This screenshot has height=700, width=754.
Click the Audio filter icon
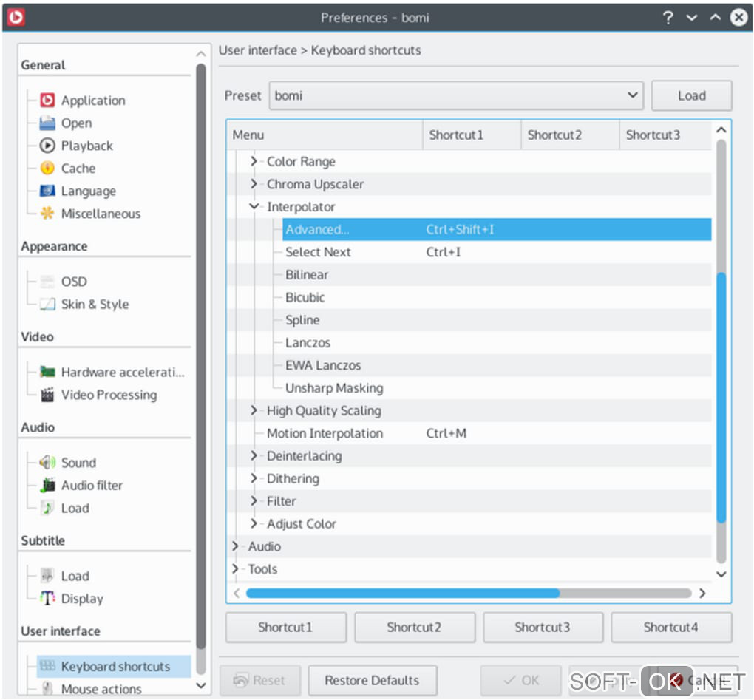pos(47,485)
